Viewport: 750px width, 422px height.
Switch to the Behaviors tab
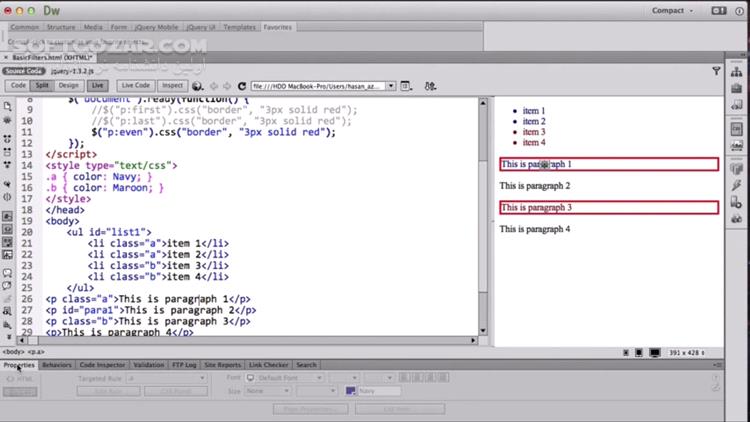(56, 365)
